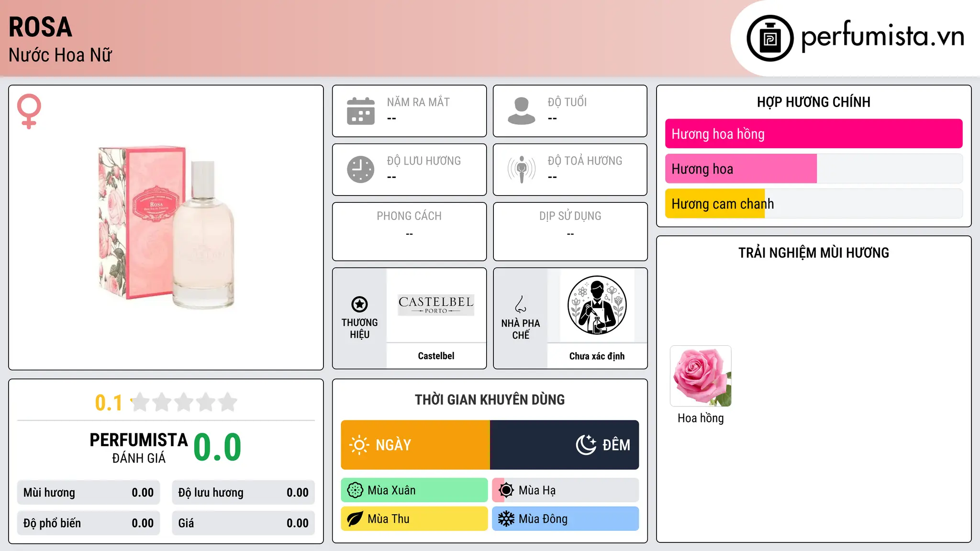Image resolution: width=980 pixels, height=551 pixels.
Task: Click the Mùa Xuân season bar
Action: tap(414, 490)
